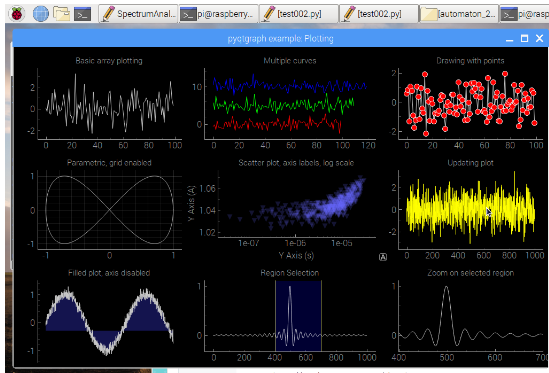
Task: Click the blue region selection band
Action: coord(298,316)
